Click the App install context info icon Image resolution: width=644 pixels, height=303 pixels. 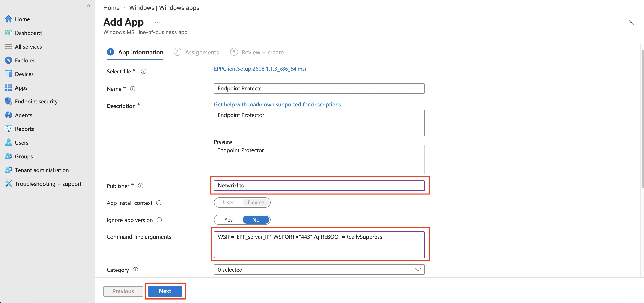pos(159,202)
